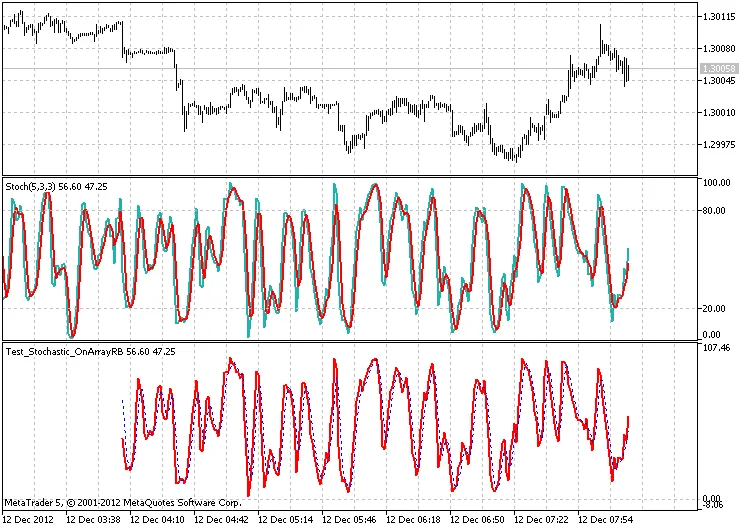
Task: Click the current price tag 1.30058
Action: [720, 67]
